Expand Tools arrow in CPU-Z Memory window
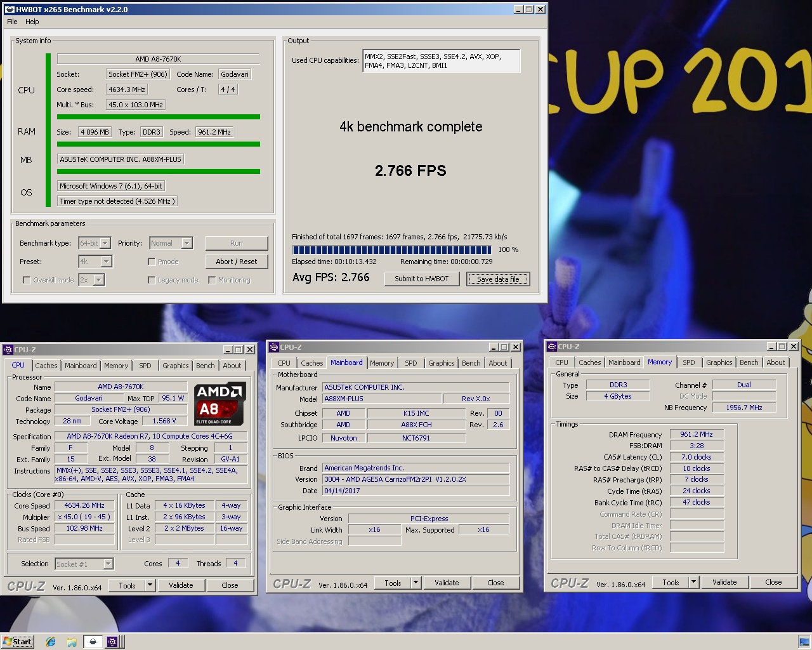 click(x=694, y=582)
